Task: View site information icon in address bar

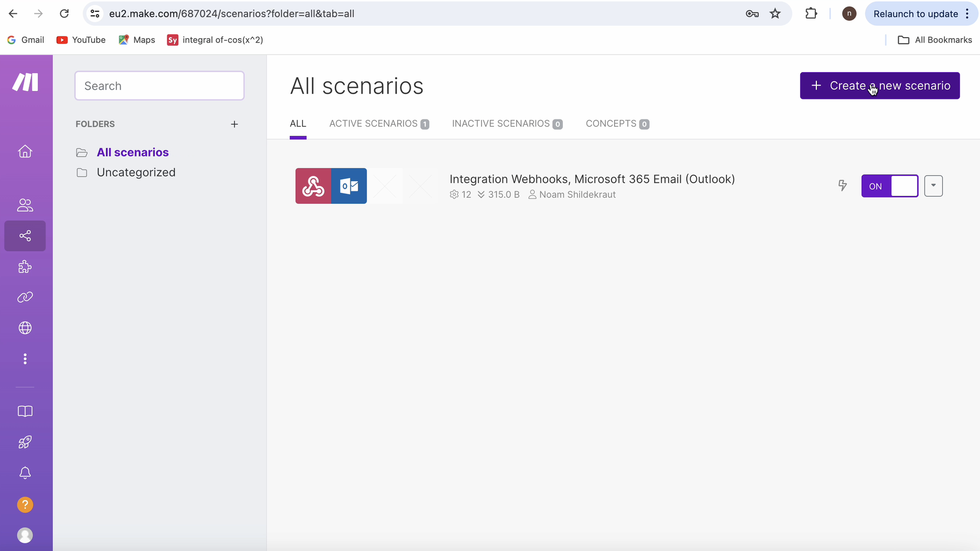Action: [95, 14]
